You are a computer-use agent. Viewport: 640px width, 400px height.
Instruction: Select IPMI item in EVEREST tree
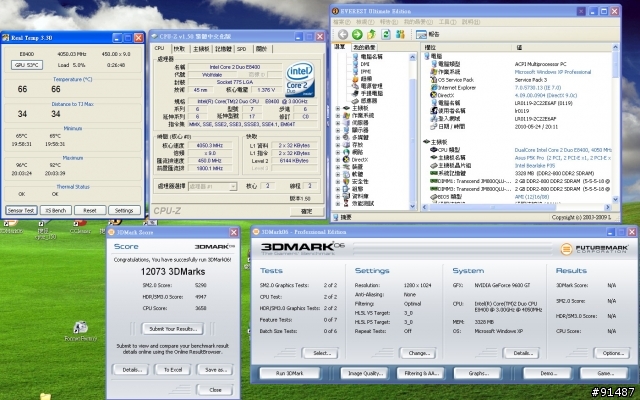362,71
